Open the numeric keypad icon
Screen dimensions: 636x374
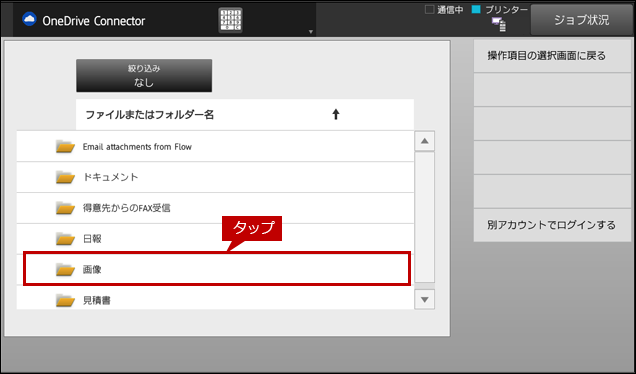230,20
